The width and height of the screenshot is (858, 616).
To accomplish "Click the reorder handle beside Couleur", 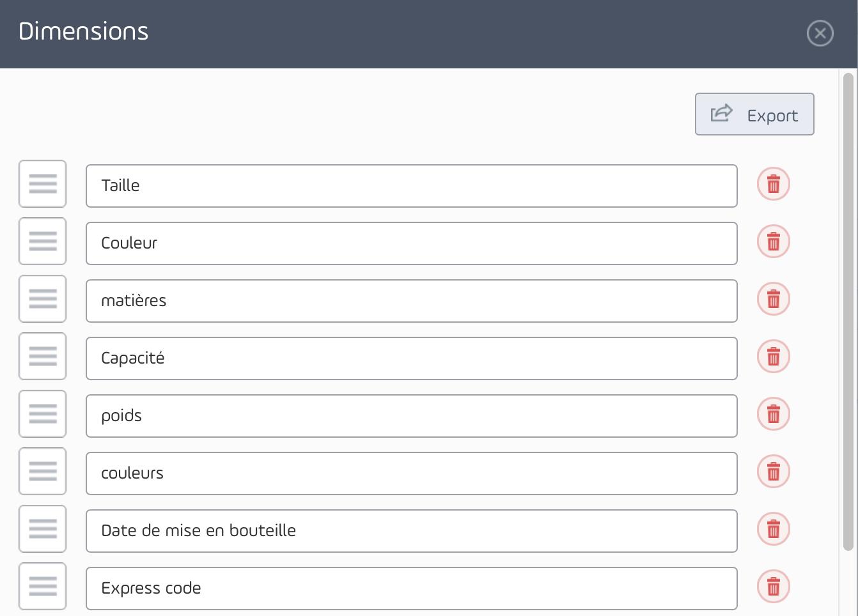I will (x=43, y=242).
